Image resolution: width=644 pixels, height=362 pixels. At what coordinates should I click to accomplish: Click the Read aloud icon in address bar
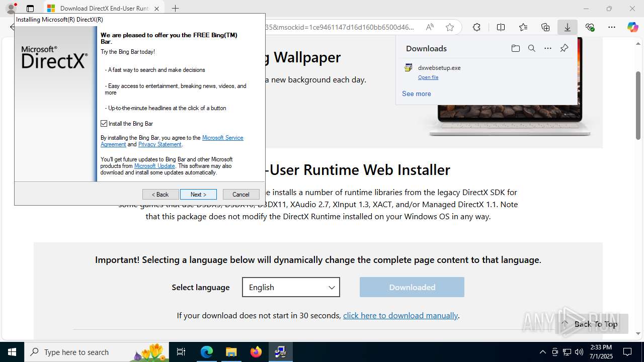click(x=430, y=27)
